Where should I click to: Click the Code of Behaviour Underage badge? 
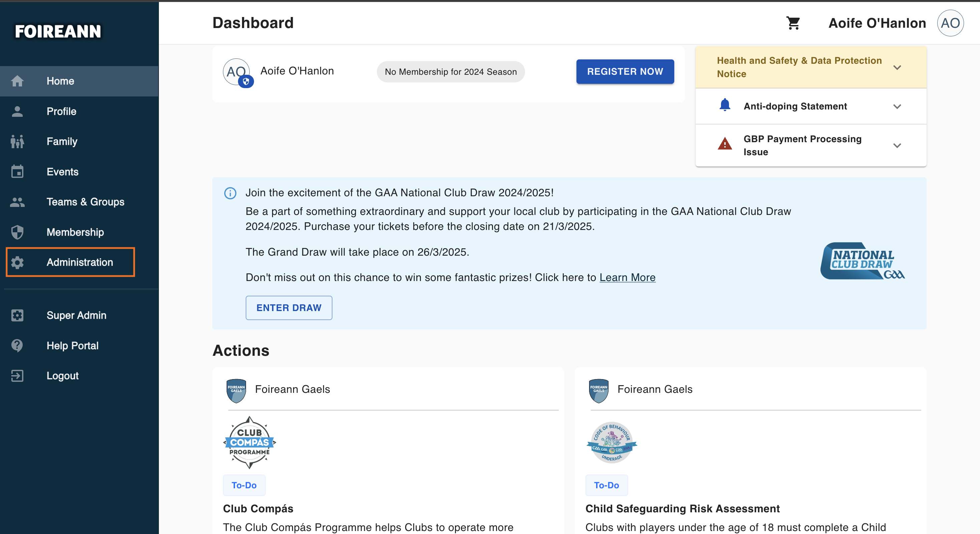612,442
